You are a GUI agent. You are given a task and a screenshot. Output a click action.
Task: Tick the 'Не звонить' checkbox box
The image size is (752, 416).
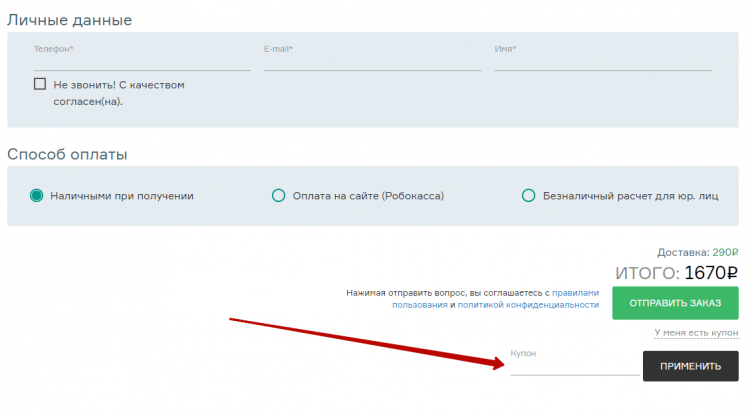(x=40, y=85)
